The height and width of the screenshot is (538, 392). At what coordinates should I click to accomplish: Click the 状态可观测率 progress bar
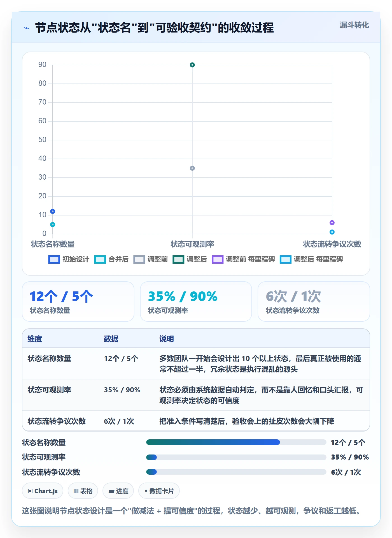point(236,457)
